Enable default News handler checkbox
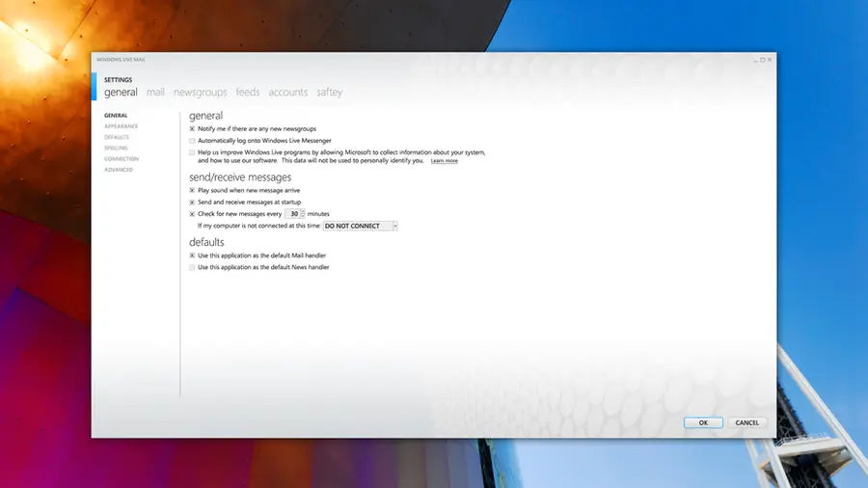The width and height of the screenshot is (868, 488). pyautogui.click(x=192, y=267)
